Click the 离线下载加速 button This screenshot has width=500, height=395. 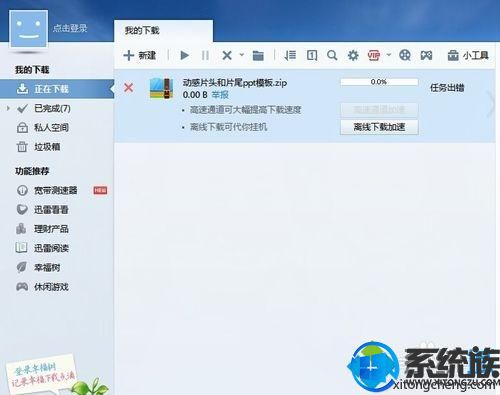point(379,127)
